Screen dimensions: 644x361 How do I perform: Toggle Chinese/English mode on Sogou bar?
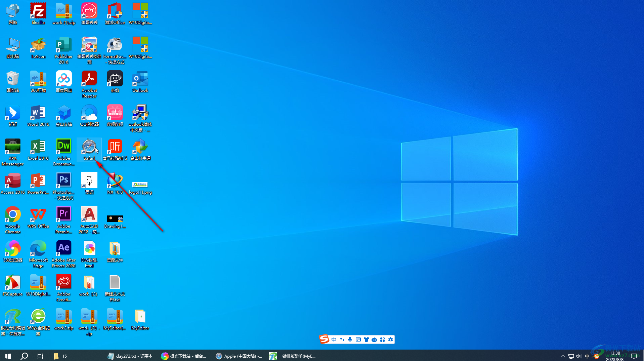pyautogui.click(x=334, y=339)
